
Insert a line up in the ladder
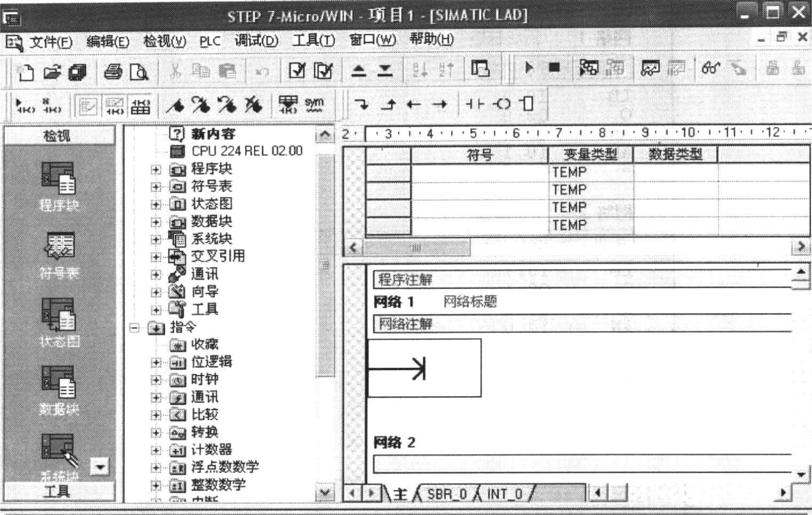tap(389, 104)
